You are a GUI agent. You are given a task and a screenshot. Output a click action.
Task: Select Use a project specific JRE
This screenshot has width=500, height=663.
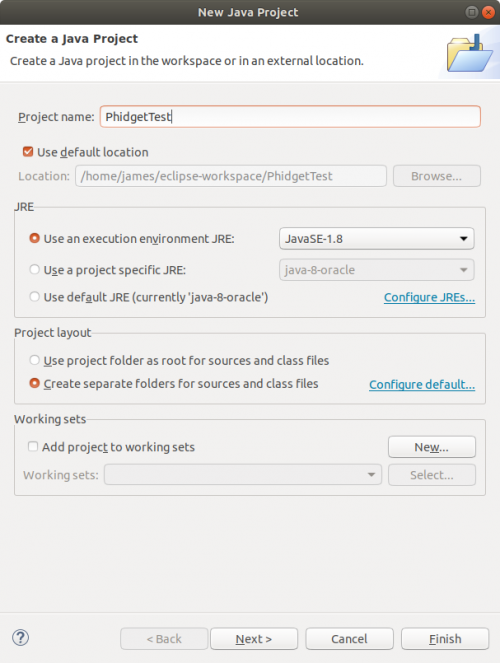point(34,269)
